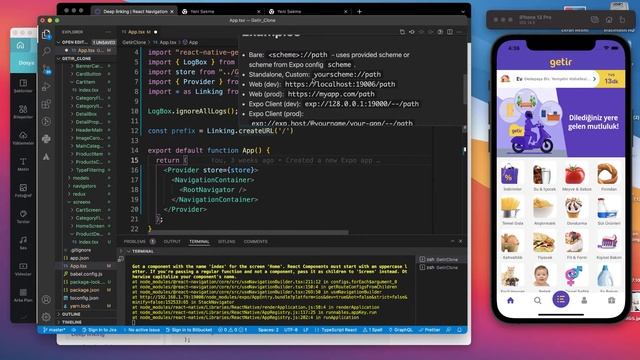Click Sign in to Jira in the status bar
The image size is (640, 360).
coord(99,330)
